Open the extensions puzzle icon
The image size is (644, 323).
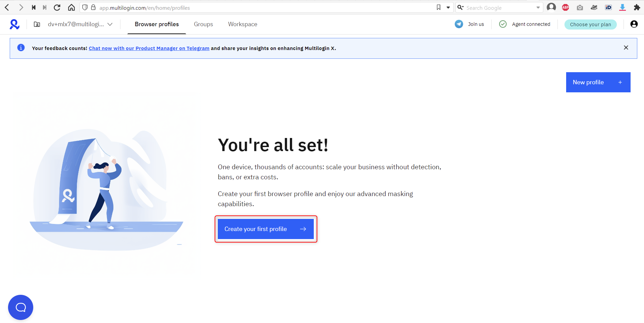click(637, 7)
